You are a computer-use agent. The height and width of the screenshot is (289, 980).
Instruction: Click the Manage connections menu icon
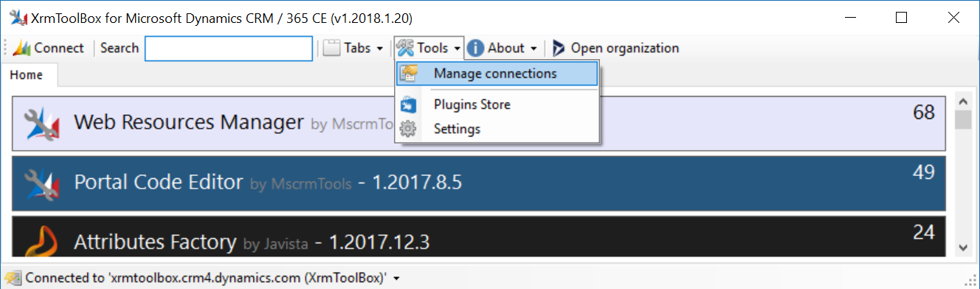click(x=408, y=73)
